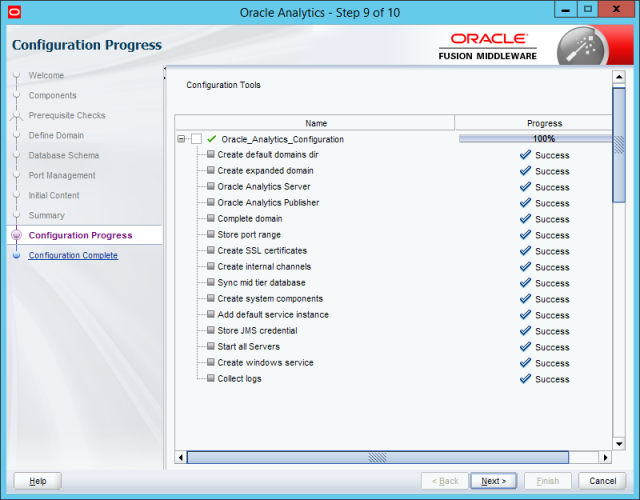Click the green checkmark beside Oracle_Analytics_Configuration
The height and width of the screenshot is (500, 640).
pos(211,139)
